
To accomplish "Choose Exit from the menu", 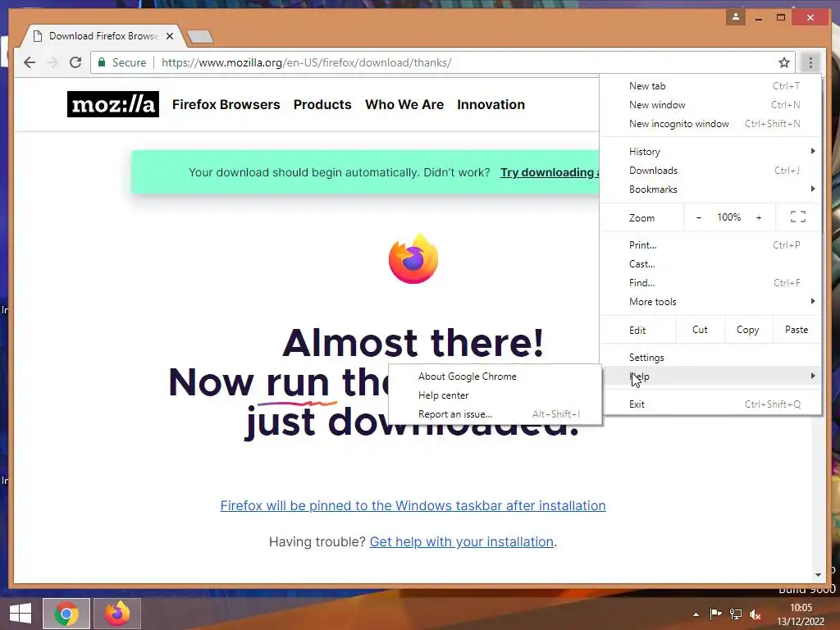I will (x=710, y=404).
